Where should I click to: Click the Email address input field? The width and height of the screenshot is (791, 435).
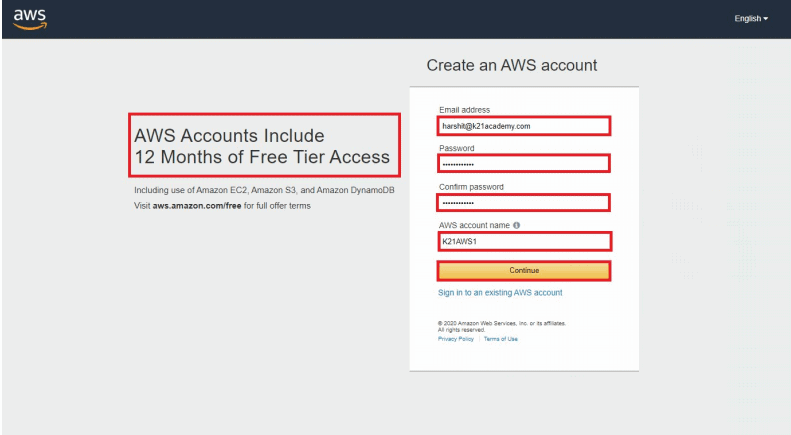coord(523,126)
